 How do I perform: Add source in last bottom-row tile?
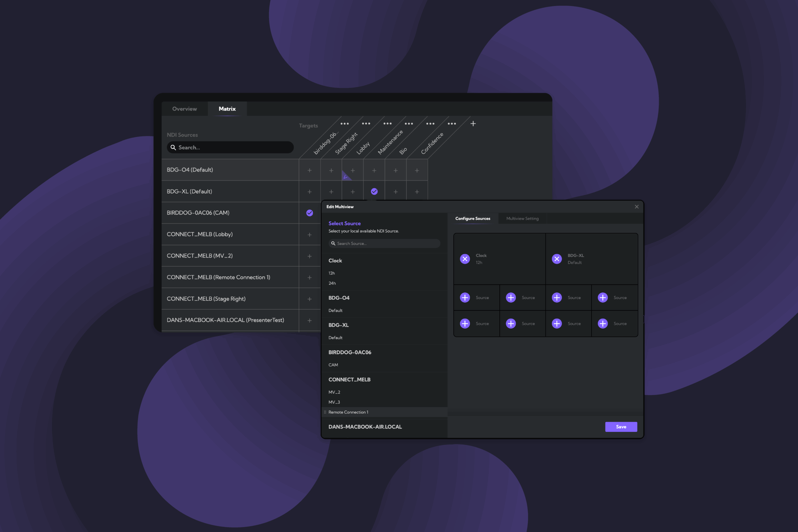[603, 324]
